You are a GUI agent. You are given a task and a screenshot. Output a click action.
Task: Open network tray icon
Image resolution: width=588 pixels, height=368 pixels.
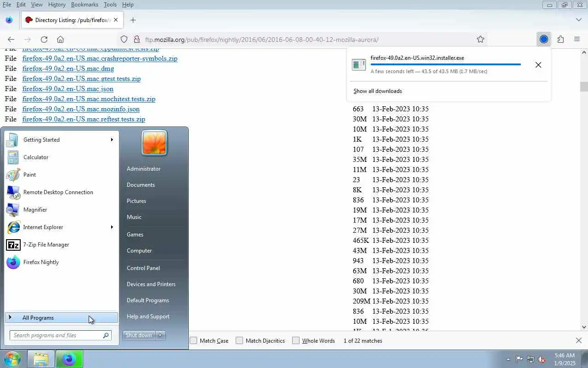point(531,359)
